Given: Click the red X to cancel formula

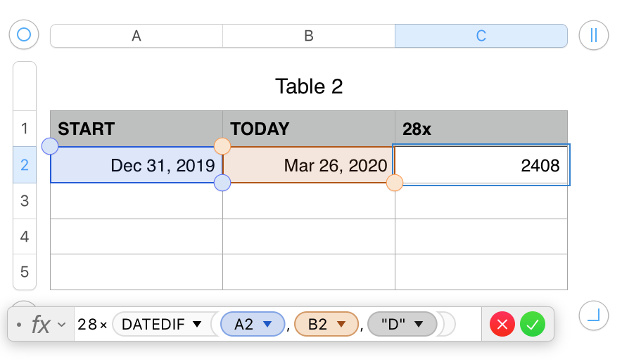Looking at the screenshot, I should coord(502,325).
